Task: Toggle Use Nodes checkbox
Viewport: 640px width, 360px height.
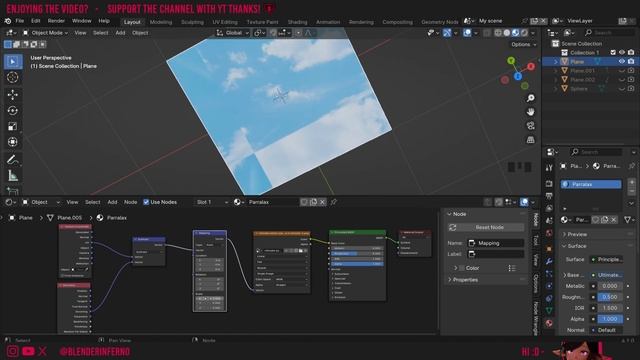Action: point(146,202)
